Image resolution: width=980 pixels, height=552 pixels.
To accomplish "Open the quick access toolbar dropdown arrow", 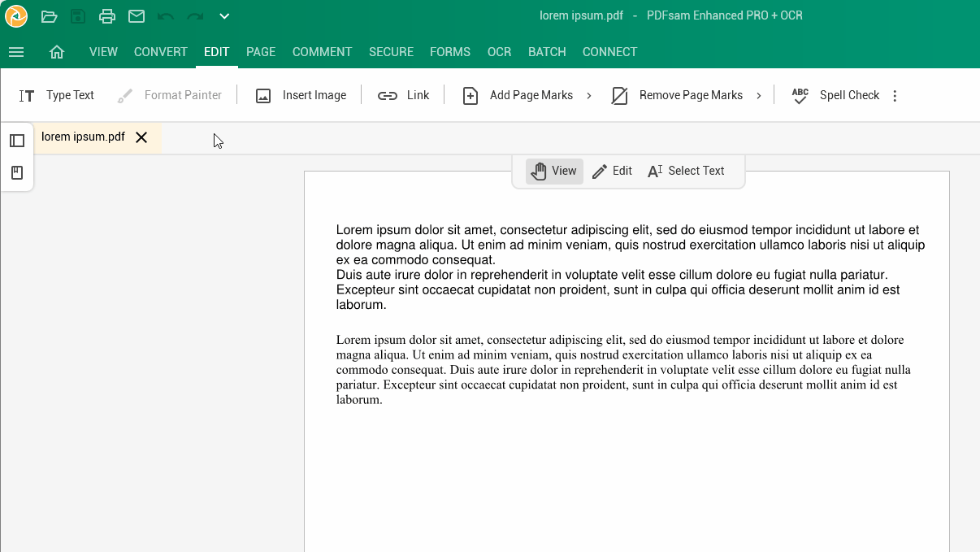I will point(224,16).
